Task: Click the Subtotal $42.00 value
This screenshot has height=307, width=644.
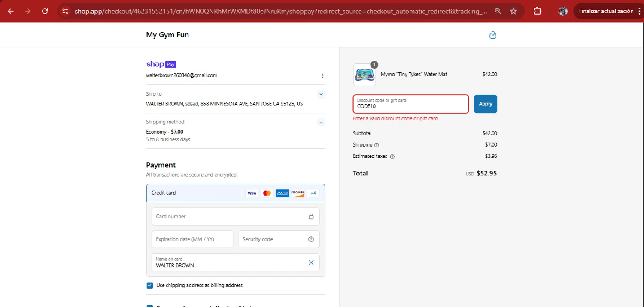Action: pyautogui.click(x=490, y=133)
